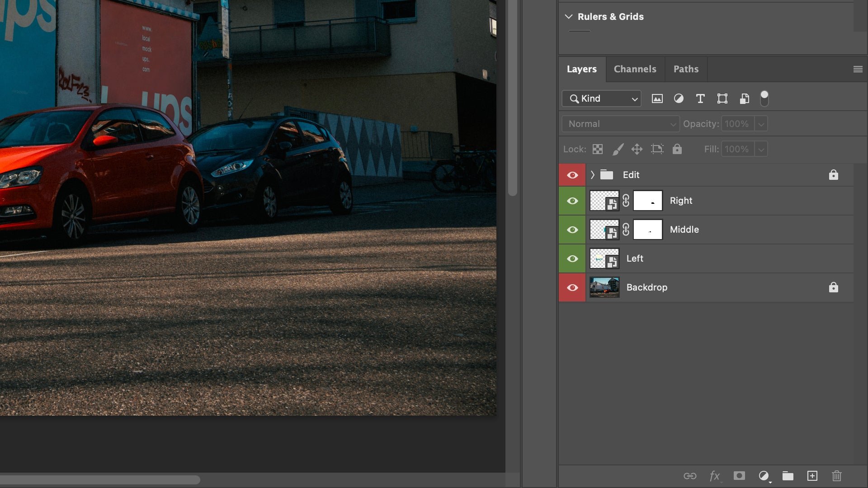Collapse the Rulers & Grids section
Image resolution: width=868 pixels, height=488 pixels.
tap(569, 17)
